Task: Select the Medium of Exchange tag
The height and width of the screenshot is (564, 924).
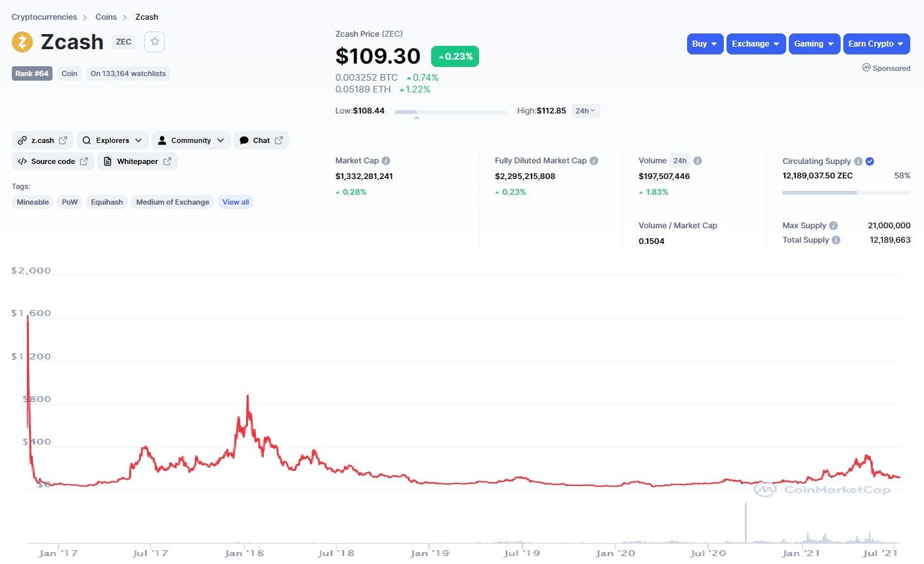Action: (173, 202)
